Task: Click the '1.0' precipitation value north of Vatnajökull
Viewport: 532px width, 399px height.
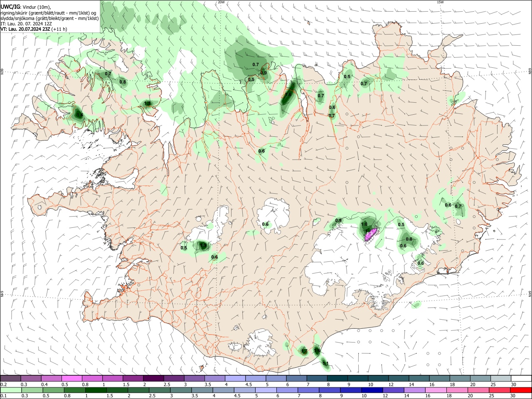Action: point(364,224)
